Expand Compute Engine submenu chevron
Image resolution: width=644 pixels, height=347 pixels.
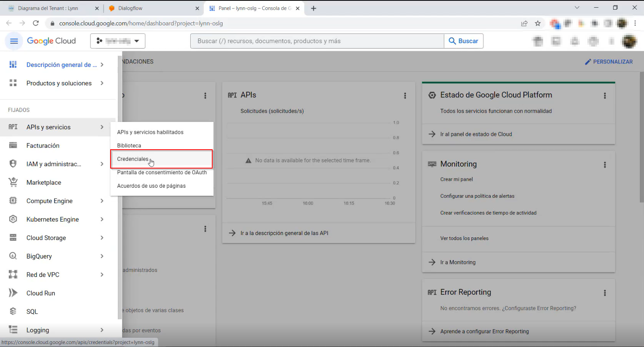point(102,201)
